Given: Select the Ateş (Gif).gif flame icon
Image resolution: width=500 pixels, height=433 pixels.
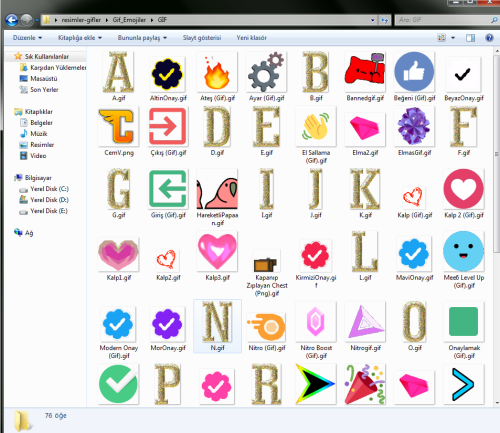Looking at the screenshot, I should pyautogui.click(x=217, y=72).
